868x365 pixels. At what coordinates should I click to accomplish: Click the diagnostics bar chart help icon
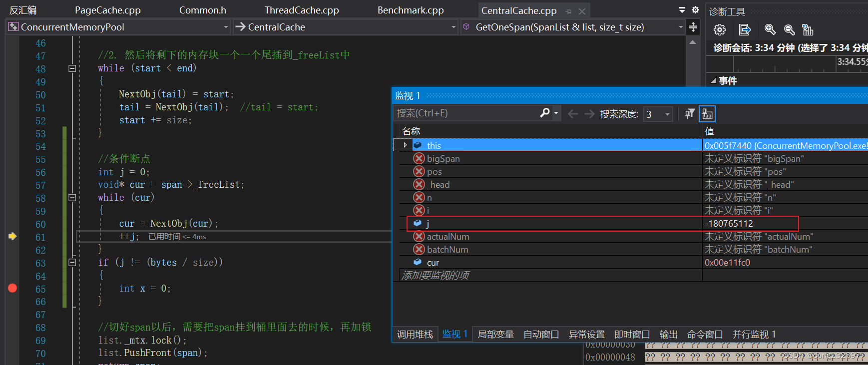(808, 30)
